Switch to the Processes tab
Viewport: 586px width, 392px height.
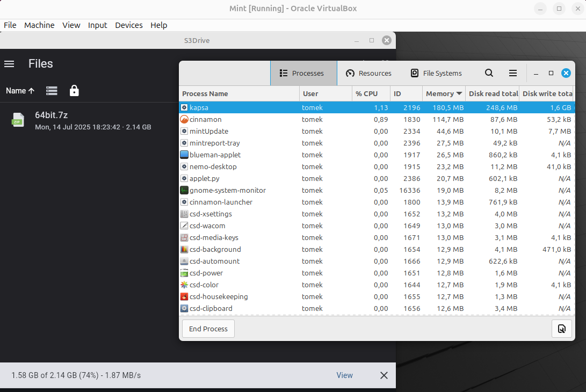click(x=303, y=73)
